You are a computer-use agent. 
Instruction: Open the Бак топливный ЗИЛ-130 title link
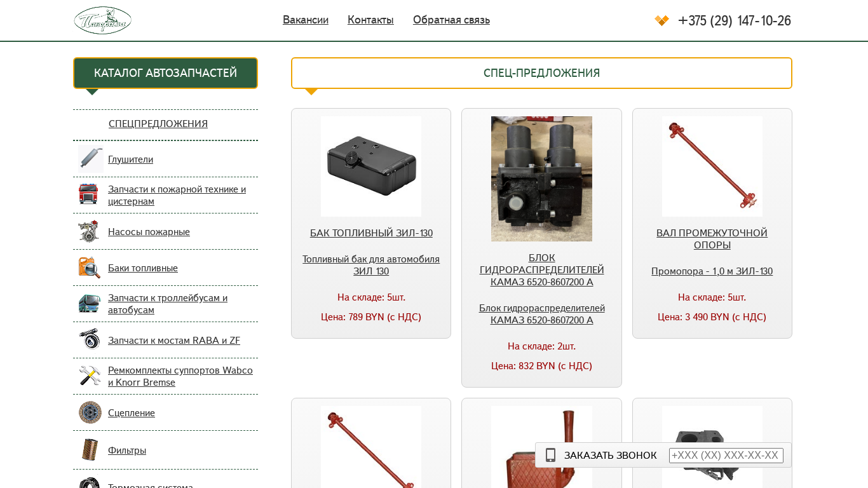371,233
